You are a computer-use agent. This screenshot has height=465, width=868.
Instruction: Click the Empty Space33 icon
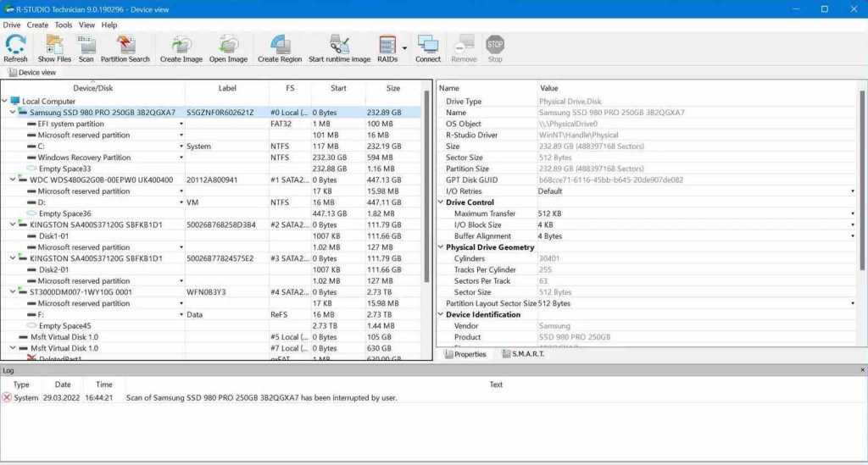pyautogui.click(x=31, y=169)
